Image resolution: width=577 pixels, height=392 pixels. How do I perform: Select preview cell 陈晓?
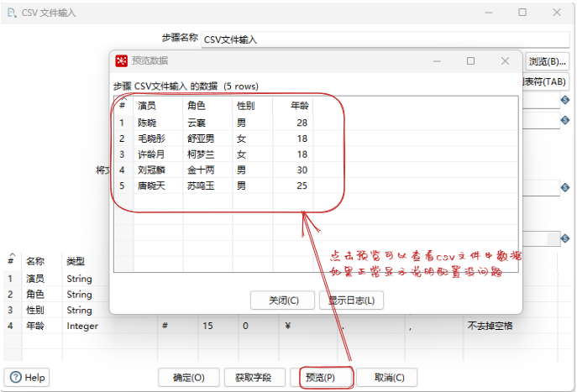coord(147,123)
